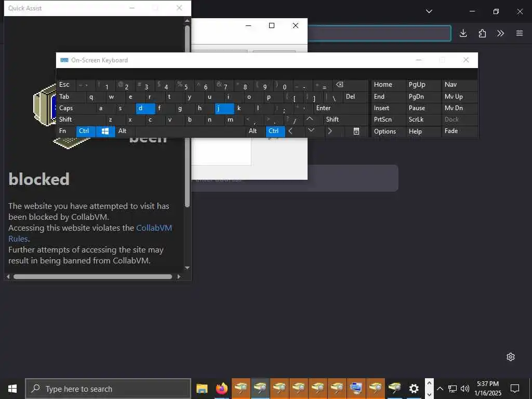Toggle the right Ctrl key beside the left arrow
Viewport: 532px width, 399px height.
[x=275, y=131]
